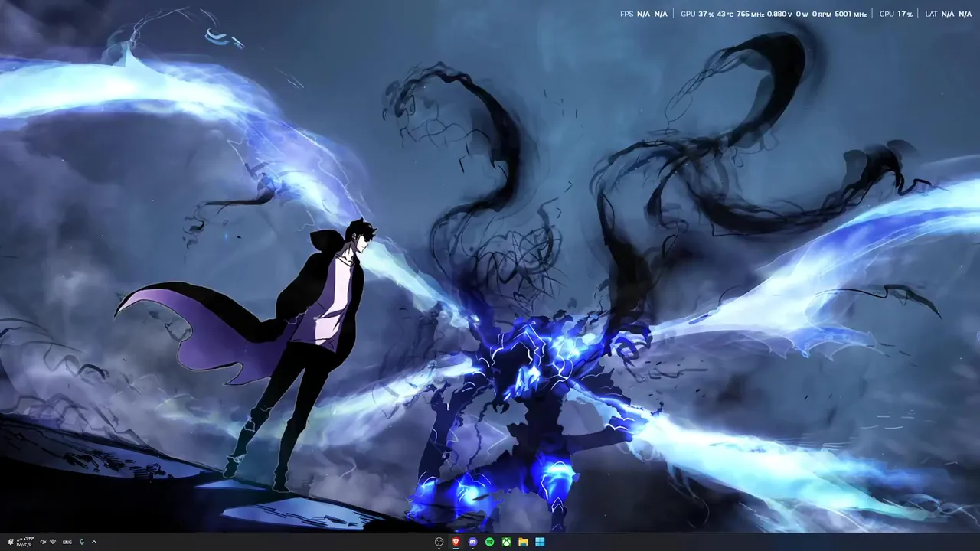The width and height of the screenshot is (980, 551).
Task: Click the FPS label in the overlay
Action: coord(627,14)
